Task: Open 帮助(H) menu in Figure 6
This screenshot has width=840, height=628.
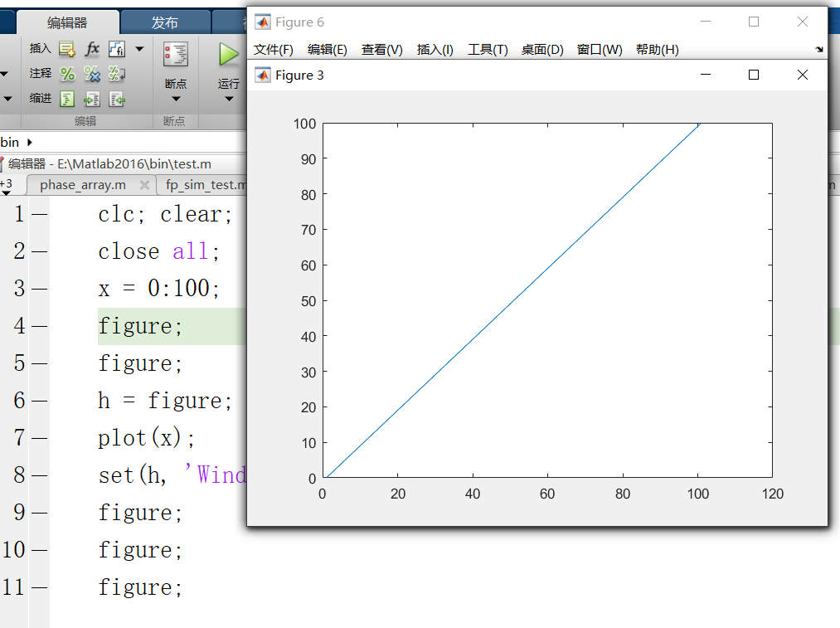Action: click(658, 50)
